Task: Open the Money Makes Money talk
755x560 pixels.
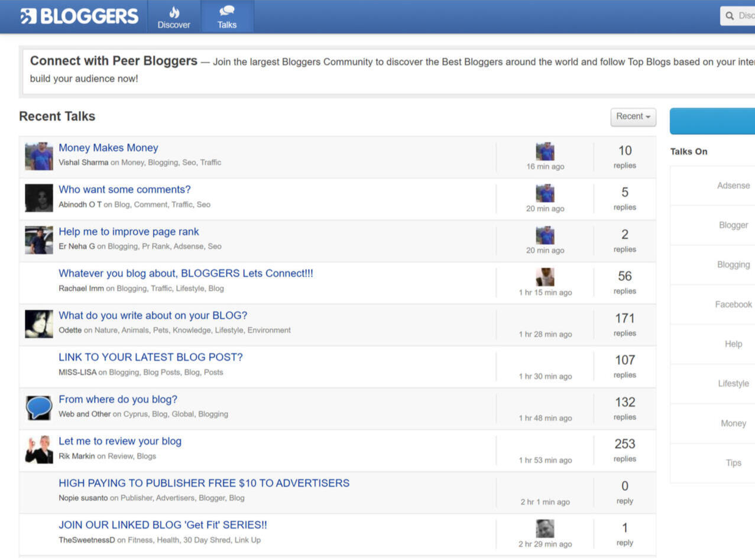Action: click(x=108, y=147)
